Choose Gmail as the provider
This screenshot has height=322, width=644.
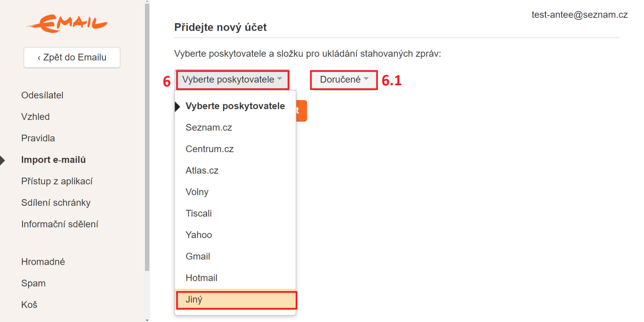coord(198,256)
